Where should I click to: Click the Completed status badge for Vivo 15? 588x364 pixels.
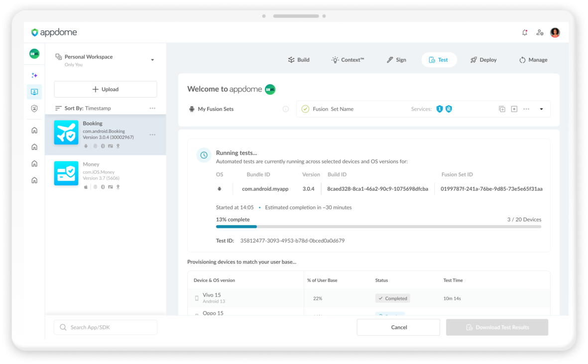click(393, 298)
